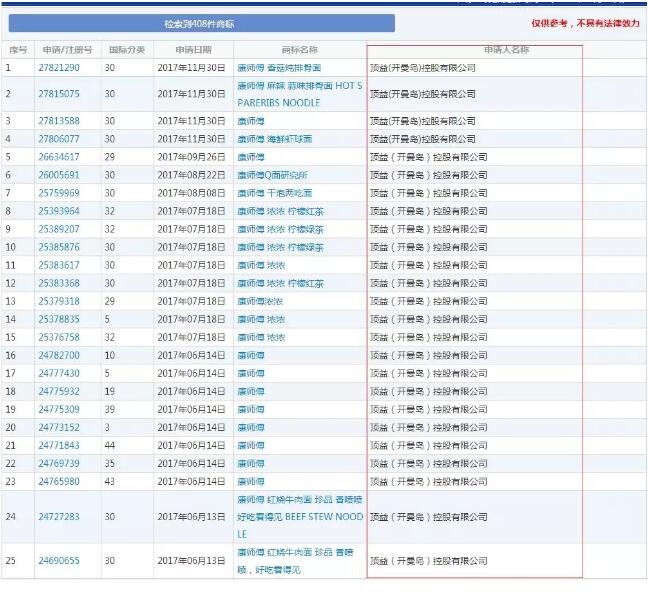The width and height of the screenshot is (648, 603).
Task: Select class 19 cell in row 18
Action: tap(110, 391)
